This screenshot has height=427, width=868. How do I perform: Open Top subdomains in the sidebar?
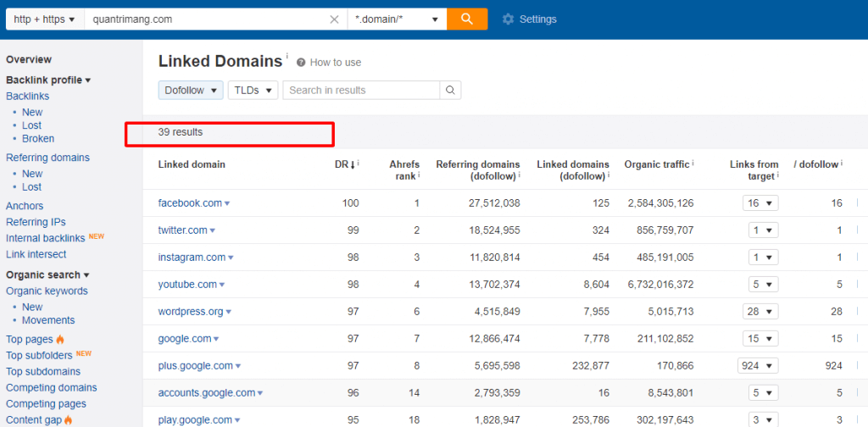(x=43, y=371)
